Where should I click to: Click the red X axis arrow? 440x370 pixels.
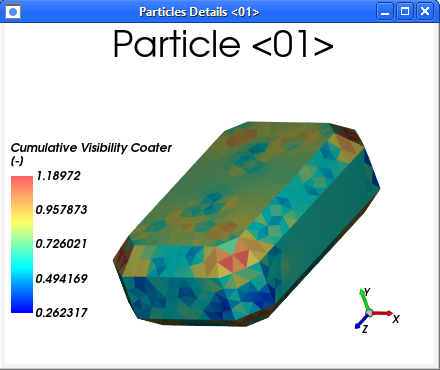pos(382,313)
